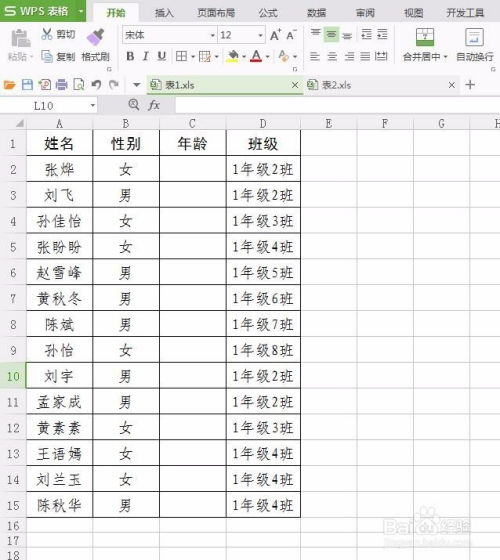Click the Wrap Text button

(475, 44)
